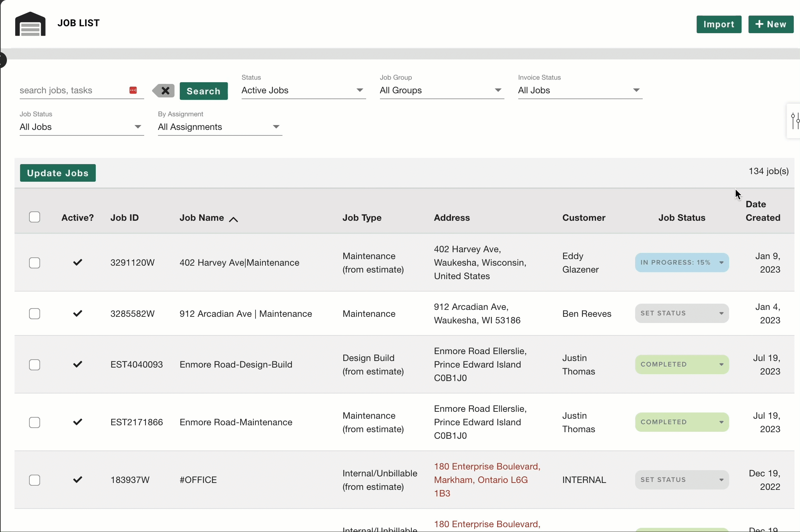Select the Enmore Road-Maintenance row checkbox
The height and width of the screenshot is (532, 800).
click(x=35, y=422)
